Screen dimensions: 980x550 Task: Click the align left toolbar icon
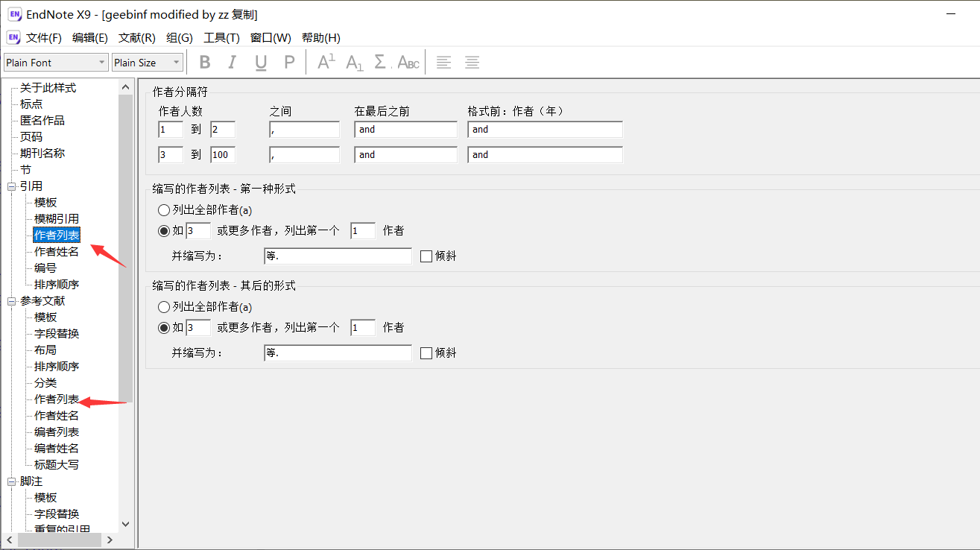[443, 63]
